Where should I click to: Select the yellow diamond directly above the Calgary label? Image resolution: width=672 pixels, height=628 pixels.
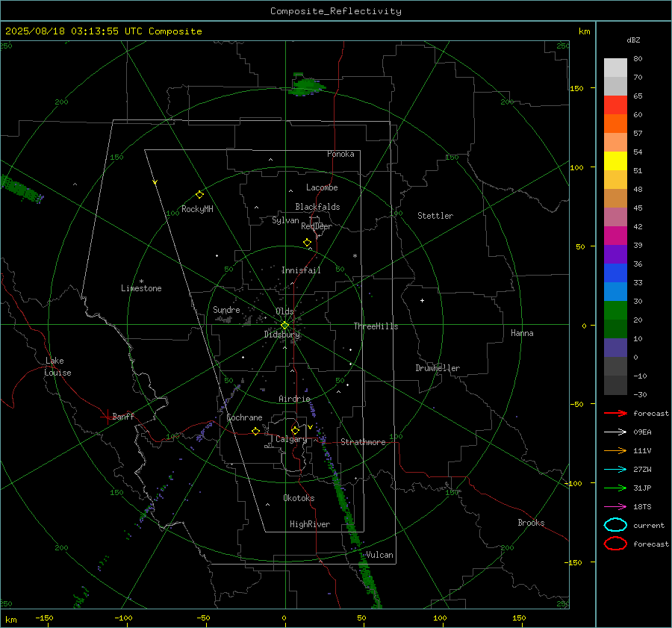pos(295,430)
